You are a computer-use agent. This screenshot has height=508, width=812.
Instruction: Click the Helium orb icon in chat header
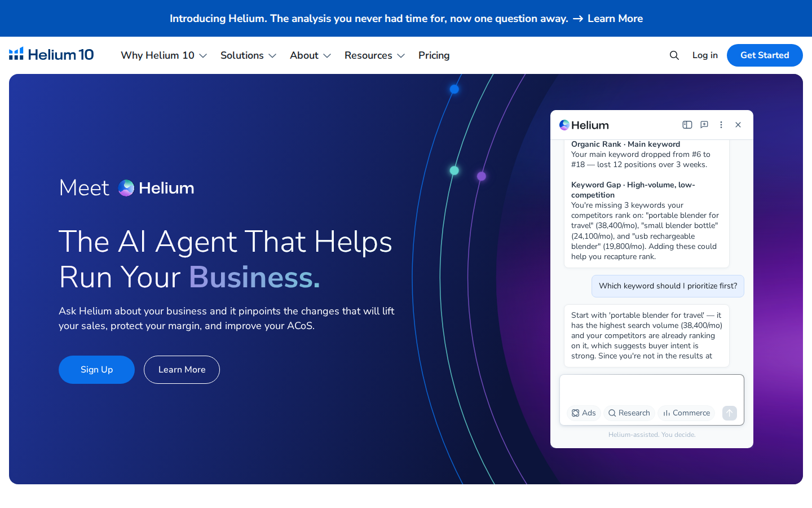click(x=564, y=125)
